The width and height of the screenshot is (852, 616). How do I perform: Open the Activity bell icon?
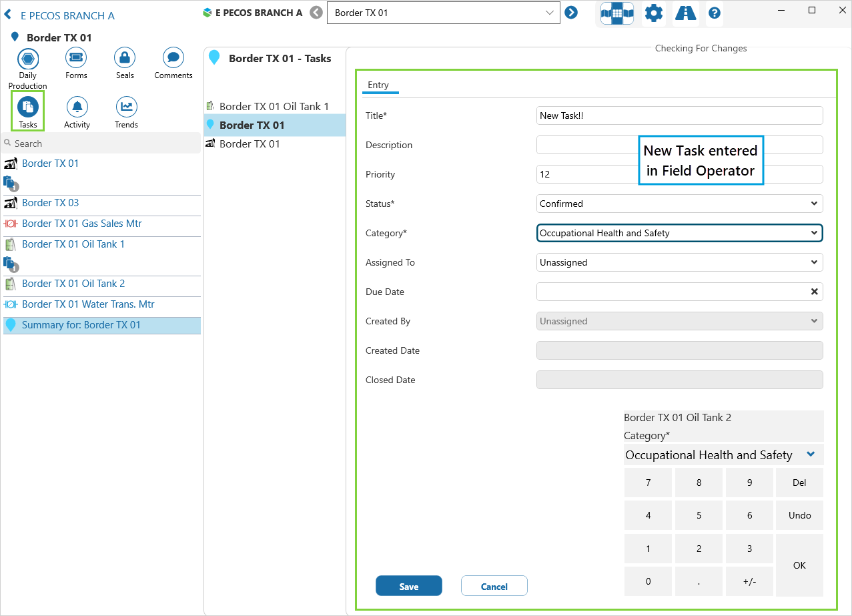click(x=77, y=107)
